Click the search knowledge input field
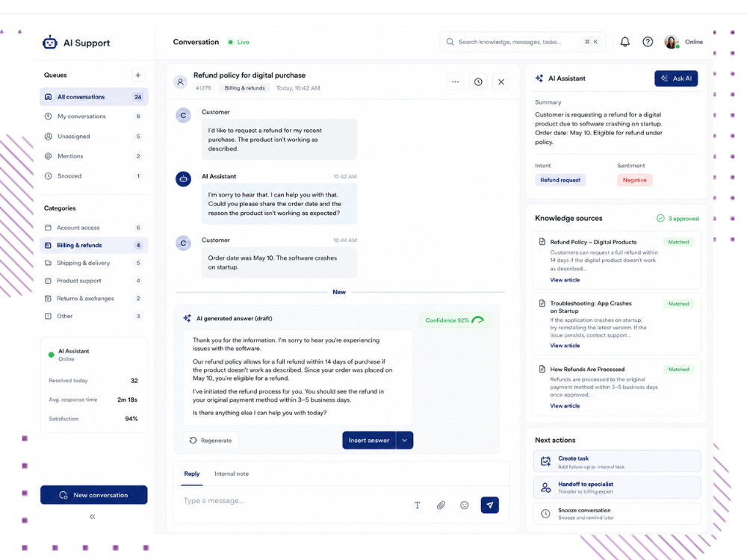 523,42
